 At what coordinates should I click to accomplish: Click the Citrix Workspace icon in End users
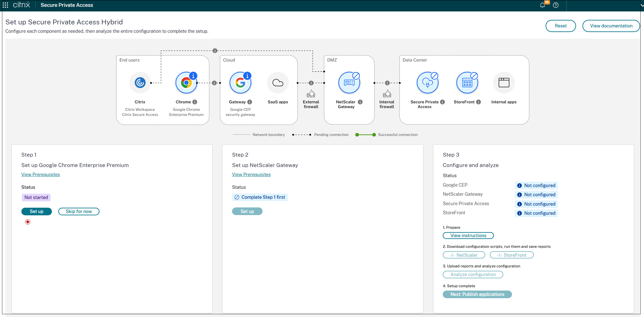click(x=140, y=83)
